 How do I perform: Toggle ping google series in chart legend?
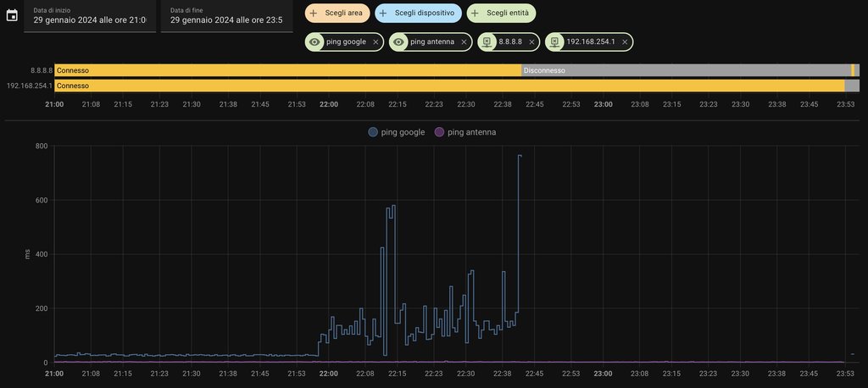click(397, 132)
